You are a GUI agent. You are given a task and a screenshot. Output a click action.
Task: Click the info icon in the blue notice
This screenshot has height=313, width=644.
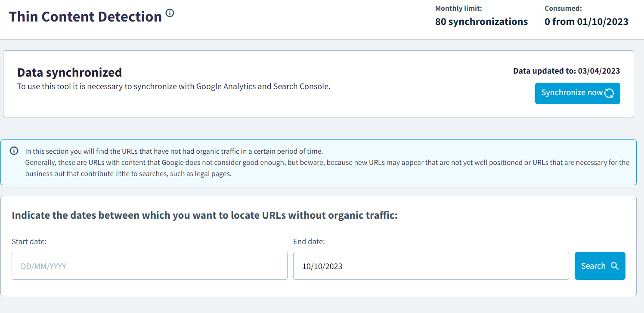pyautogui.click(x=14, y=151)
